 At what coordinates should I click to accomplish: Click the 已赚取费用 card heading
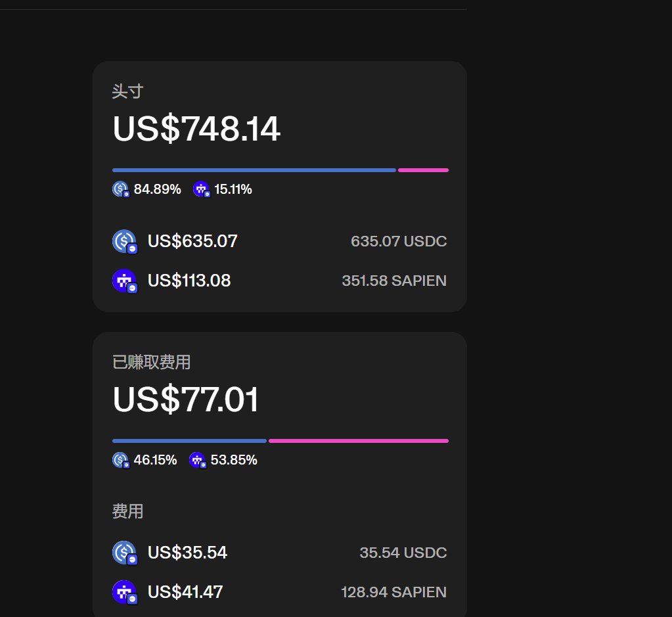coord(151,362)
